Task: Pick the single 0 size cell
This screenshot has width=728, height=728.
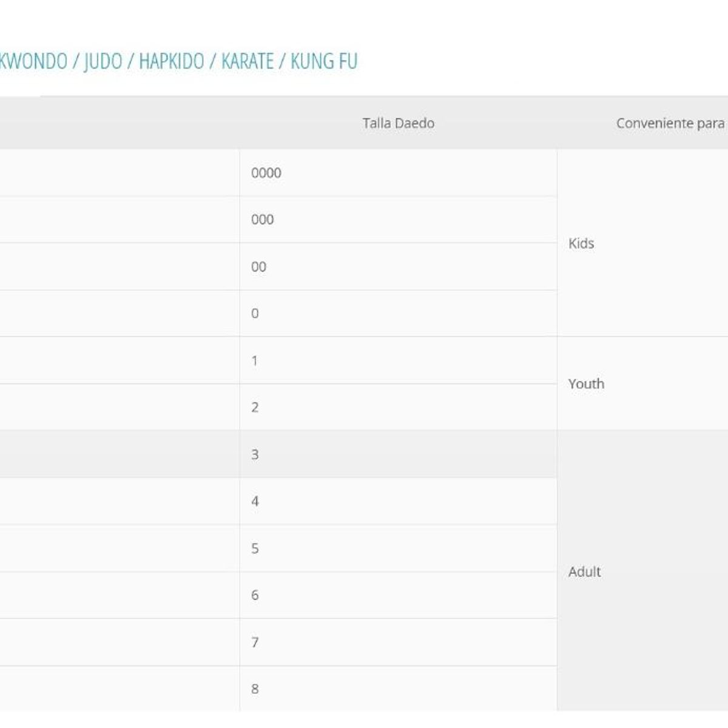Action: click(x=255, y=314)
